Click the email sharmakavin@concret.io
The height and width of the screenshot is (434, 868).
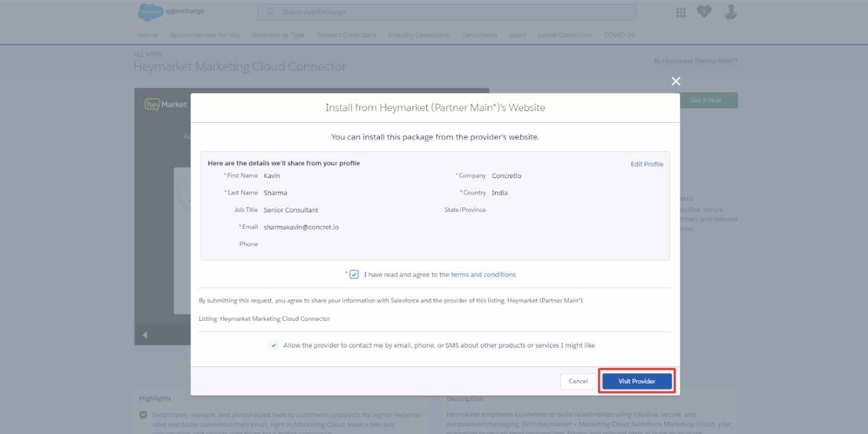(301, 227)
